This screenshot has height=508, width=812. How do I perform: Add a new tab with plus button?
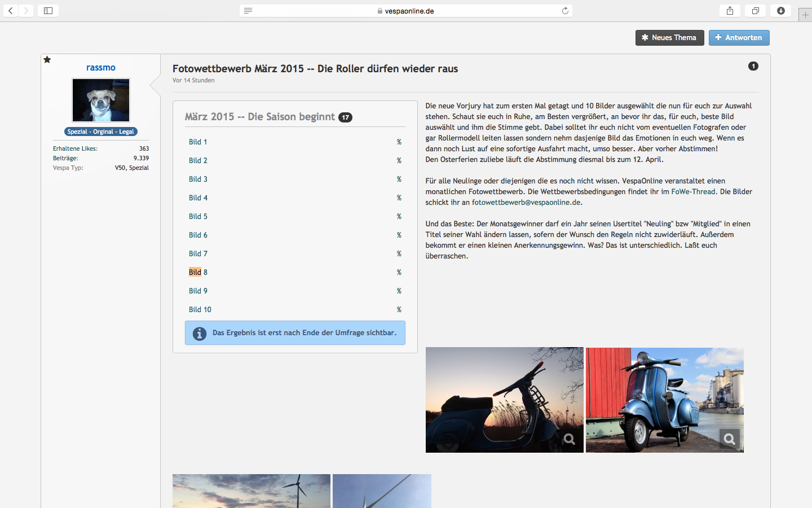[805, 15]
